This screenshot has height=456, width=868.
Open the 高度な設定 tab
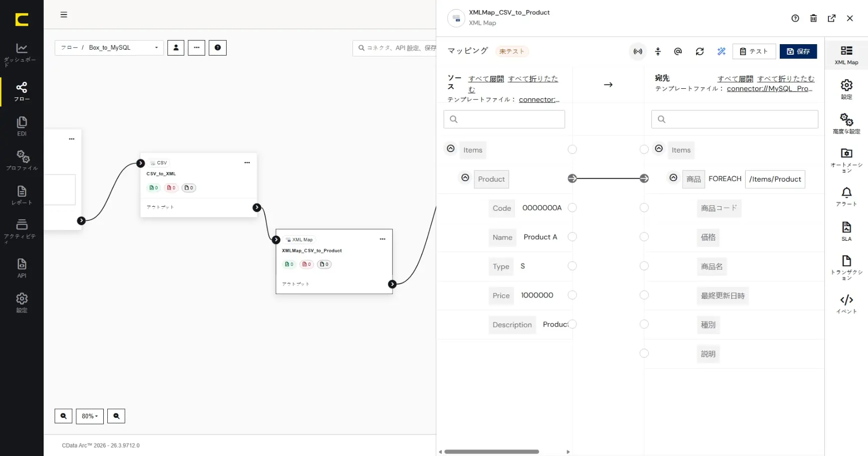click(846, 124)
